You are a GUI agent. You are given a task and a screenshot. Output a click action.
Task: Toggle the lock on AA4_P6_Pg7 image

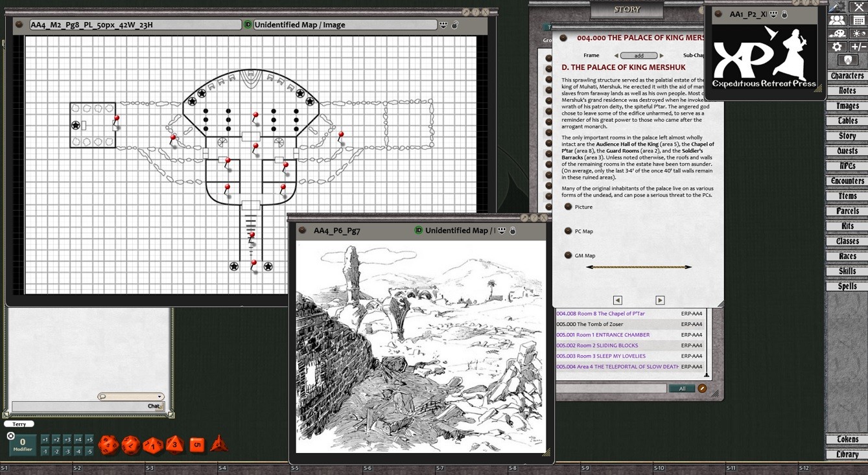pos(513,231)
